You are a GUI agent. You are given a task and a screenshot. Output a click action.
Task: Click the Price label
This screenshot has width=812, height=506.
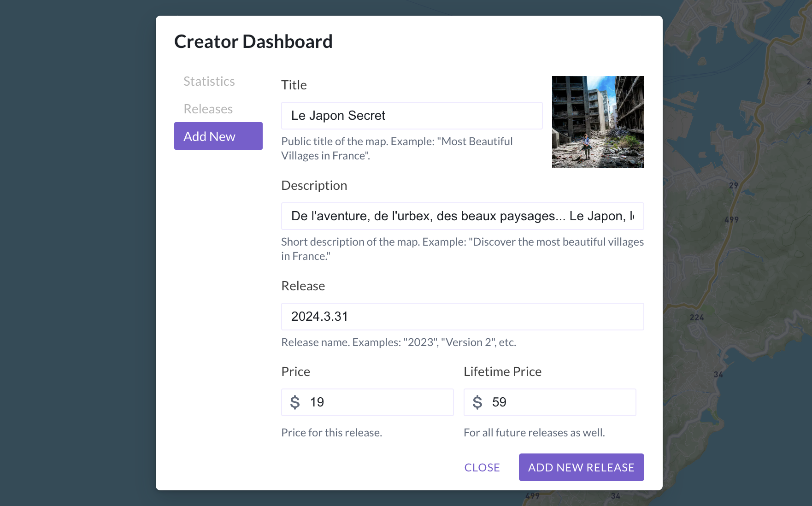[x=295, y=371]
